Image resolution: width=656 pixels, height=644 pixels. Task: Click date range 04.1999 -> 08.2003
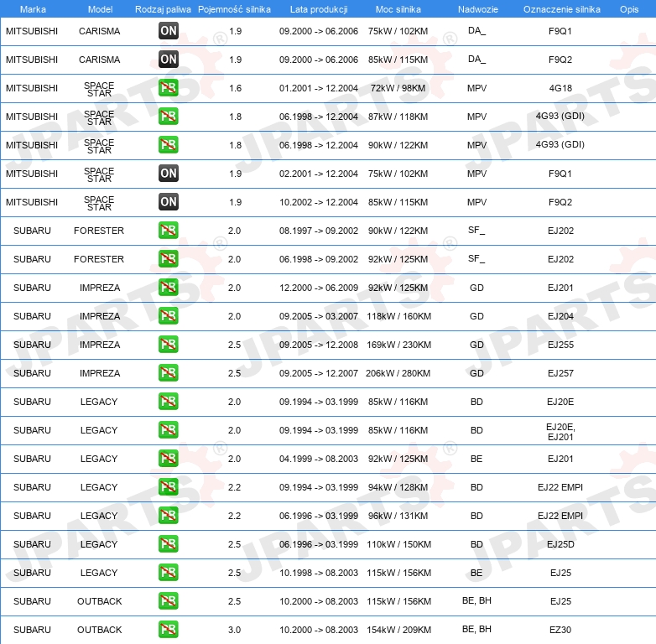[319, 459]
